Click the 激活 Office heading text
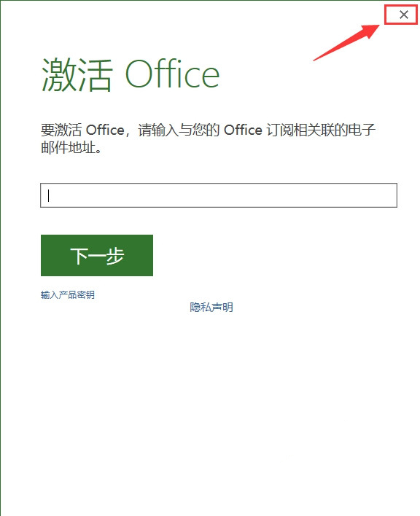This screenshot has height=516, width=420. 131,74
